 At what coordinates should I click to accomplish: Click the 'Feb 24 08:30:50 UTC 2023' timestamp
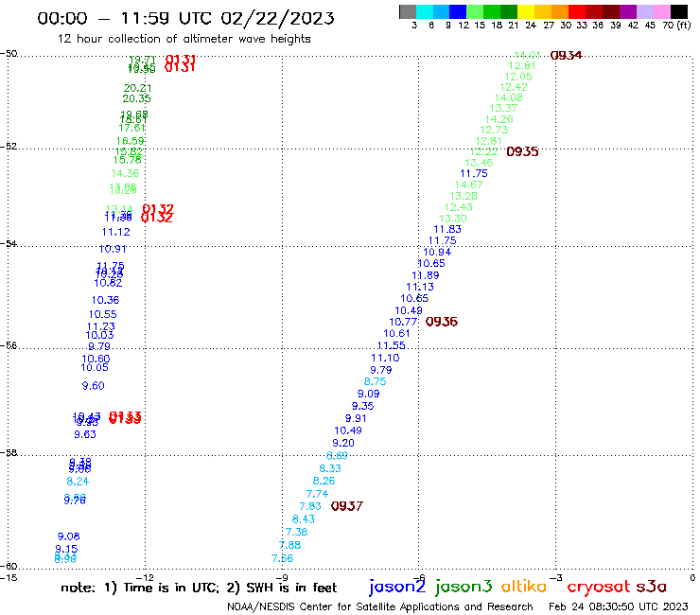pyautogui.click(x=619, y=606)
